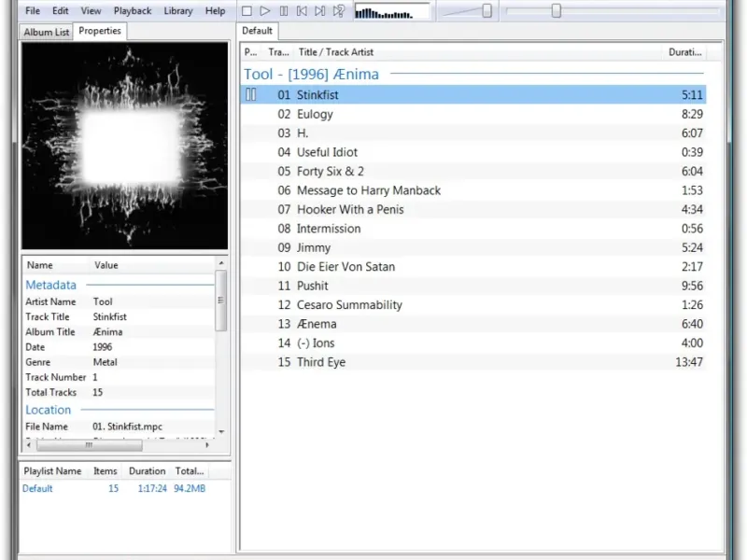Click the Playing column header

(x=251, y=52)
